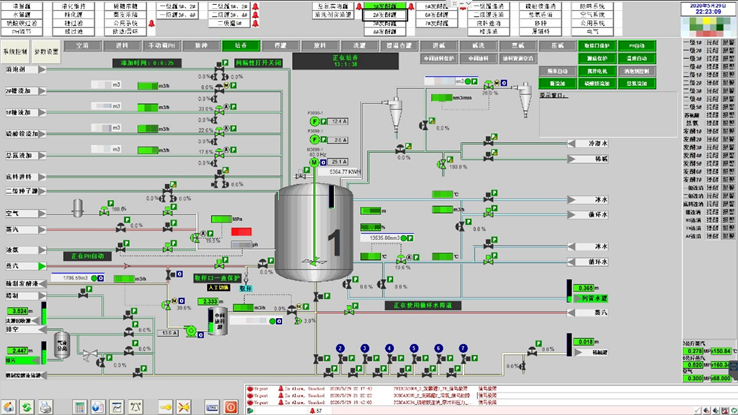
Task: Click the red power icon in bottom toolbar
Action: 231,406
